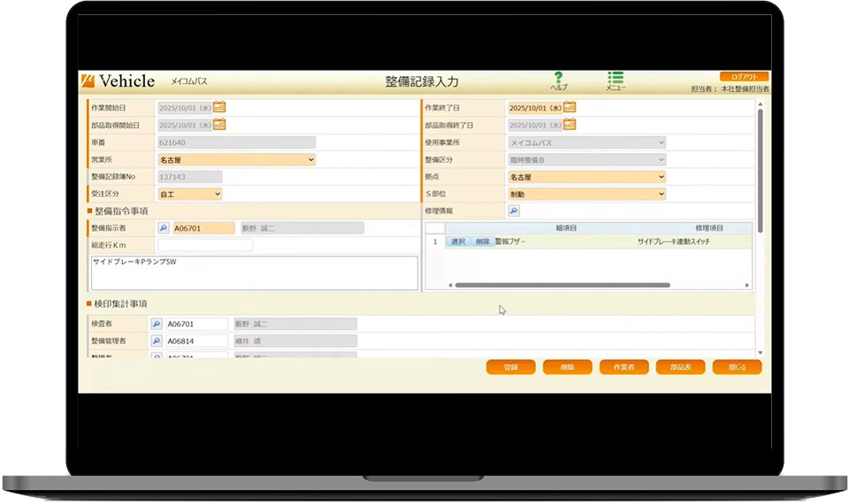Click search icon beside 修理情報
849x504 pixels.
pyautogui.click(x=514, y=210)
